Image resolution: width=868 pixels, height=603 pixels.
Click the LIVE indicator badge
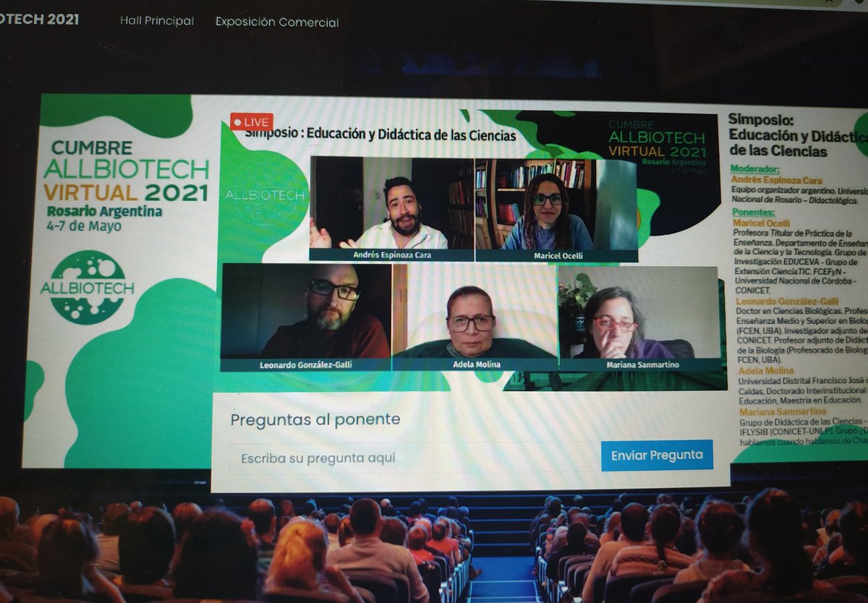pos(251,121)
